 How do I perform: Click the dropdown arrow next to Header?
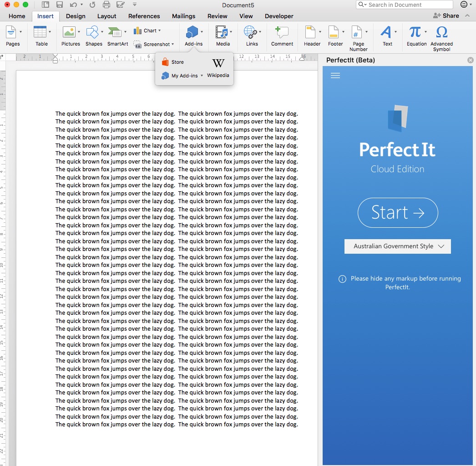coord(320,31)
